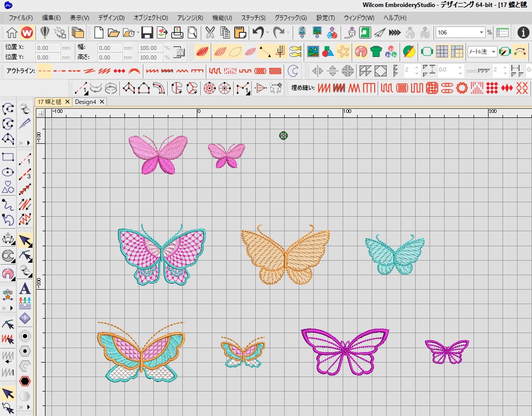Open the オブジェクト(O) menu

tap(151, 17)
